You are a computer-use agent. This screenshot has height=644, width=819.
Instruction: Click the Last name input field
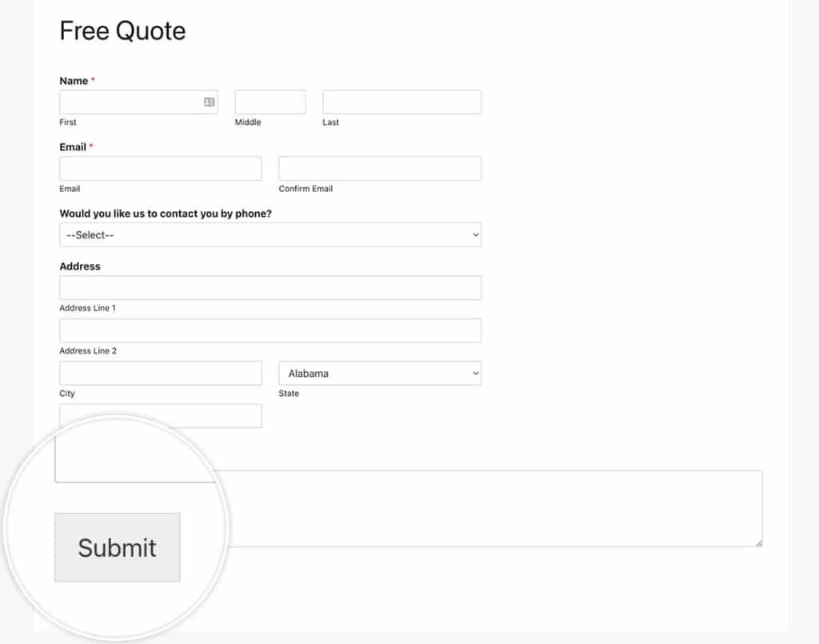(x=402, y=102)
